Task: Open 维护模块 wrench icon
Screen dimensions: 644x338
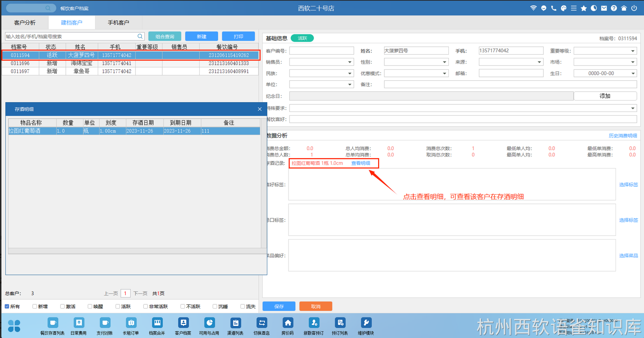Action: click(366, 323)
